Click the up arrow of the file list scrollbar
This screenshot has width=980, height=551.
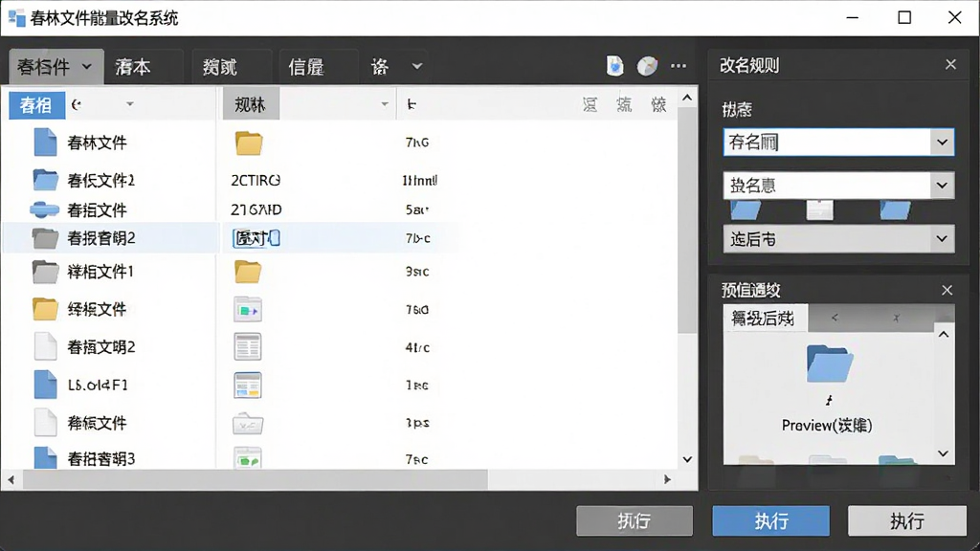click(x=687, y=99)
